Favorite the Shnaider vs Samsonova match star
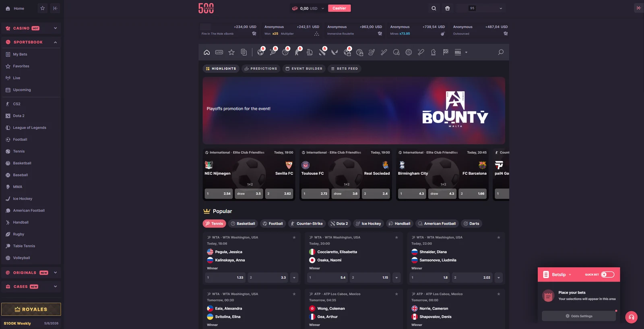This screenshot has height=329, width=644. click(499, 238)
